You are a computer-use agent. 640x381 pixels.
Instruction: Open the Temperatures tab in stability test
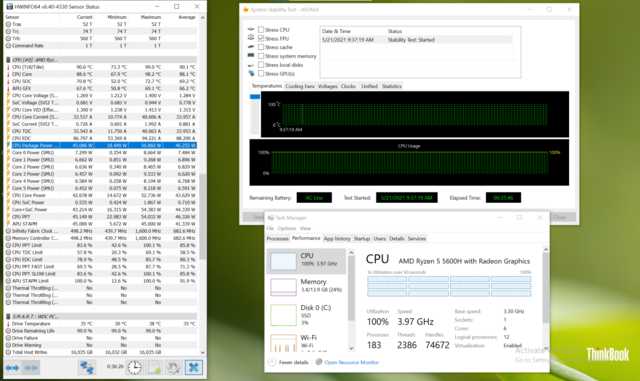coord(267,86)
